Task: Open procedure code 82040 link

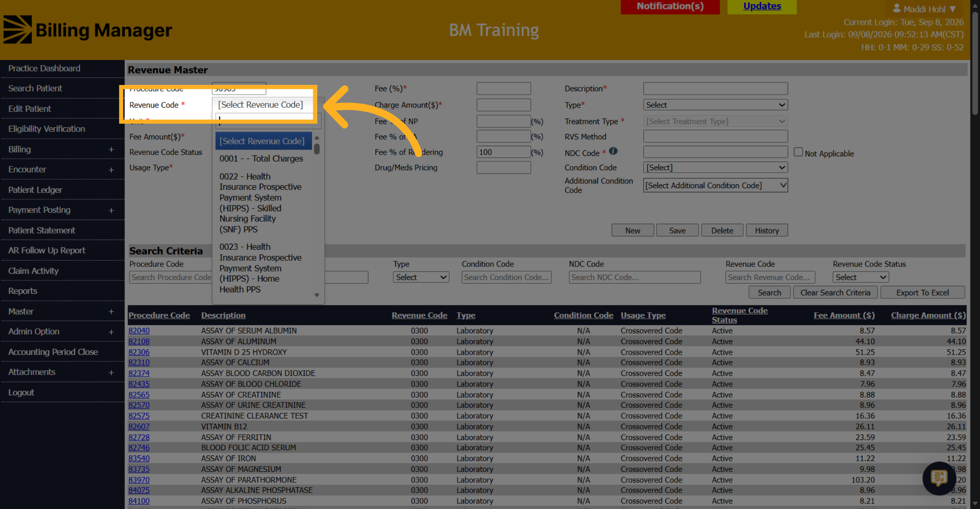Action: point(139,331)
